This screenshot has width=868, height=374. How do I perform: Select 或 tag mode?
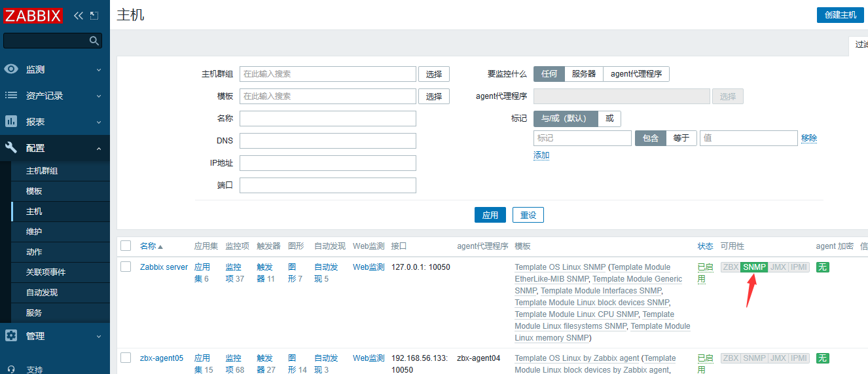tap(609, 119)
